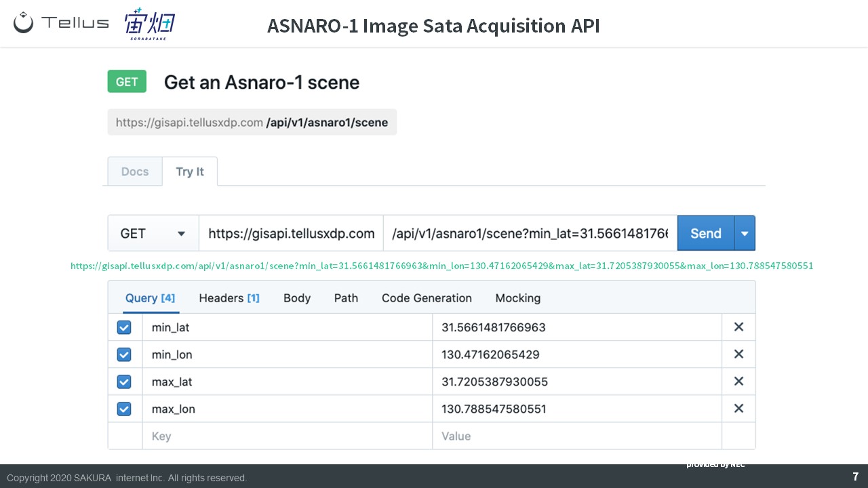
Task: Click the request path query field
Action: [x=530, y=233]
